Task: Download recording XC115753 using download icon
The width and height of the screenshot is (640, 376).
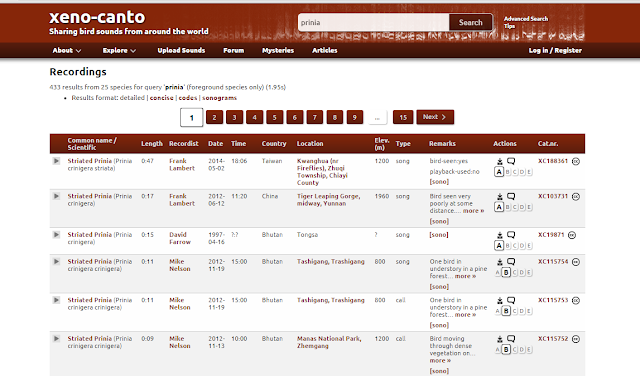Action: point(500,300)
